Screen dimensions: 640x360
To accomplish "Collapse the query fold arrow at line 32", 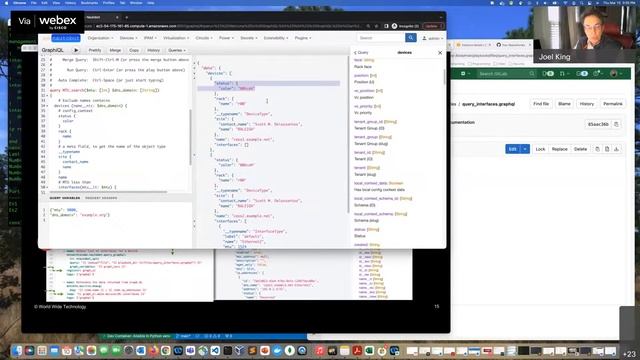I will 47,96.
